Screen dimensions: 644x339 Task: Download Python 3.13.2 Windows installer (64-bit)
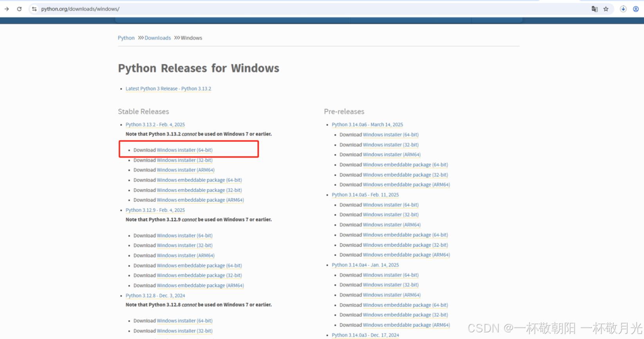click(x=185, y=150)
